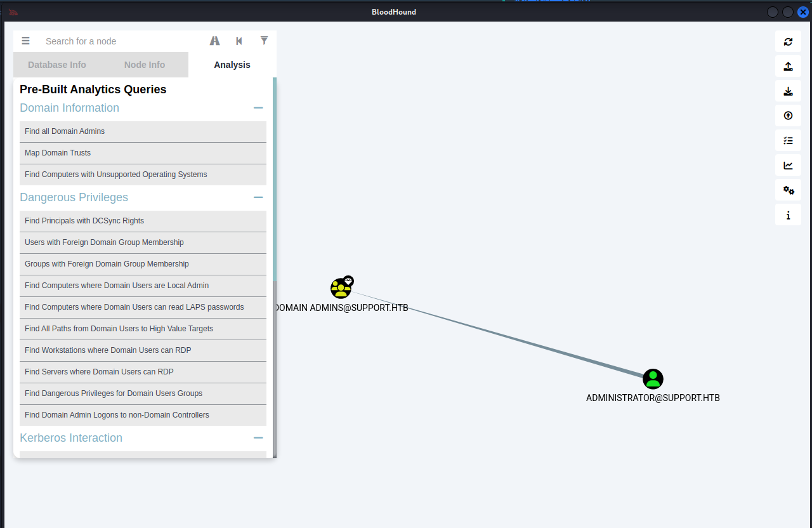Collapse the Kerberos Interaction section
The image size is (812, 528).
tap(258, 438)
